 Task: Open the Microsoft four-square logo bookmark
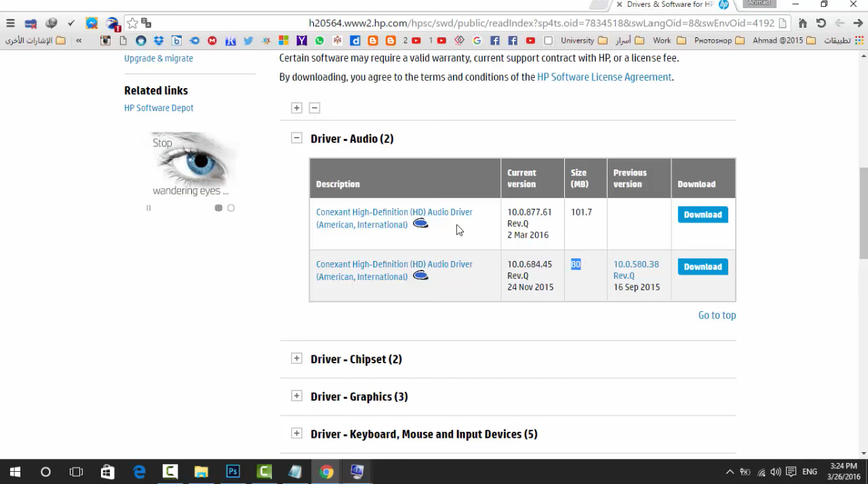tap(283, 41)
